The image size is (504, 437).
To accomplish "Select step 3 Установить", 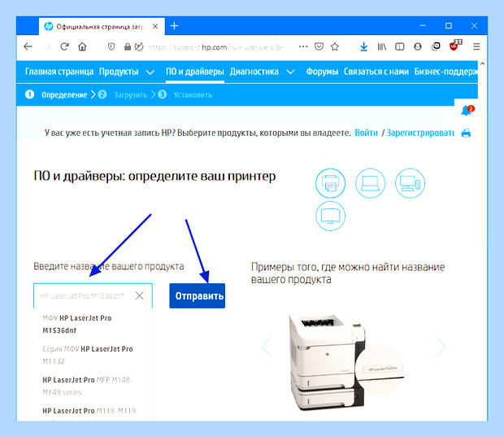I will point(185,94).
